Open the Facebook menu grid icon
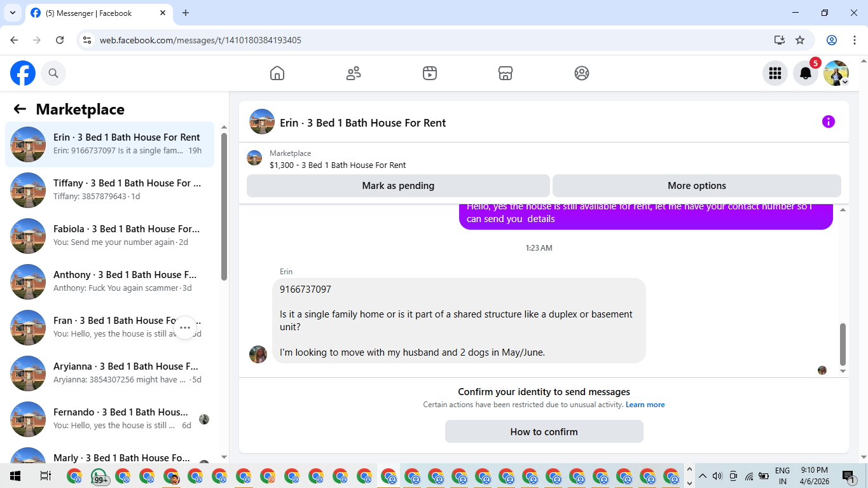The image size is (868, 488). [775, 73]
